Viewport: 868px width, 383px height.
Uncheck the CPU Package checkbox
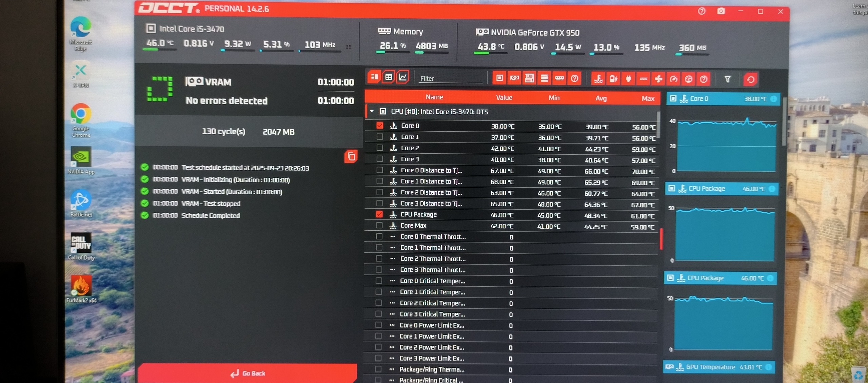point(379,214)
